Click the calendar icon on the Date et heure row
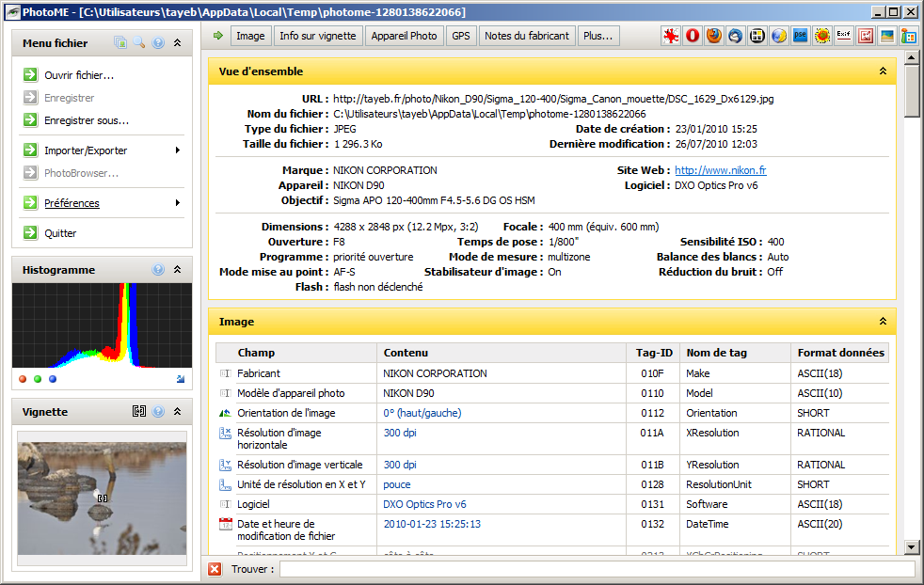The width and height of the screenshot is (924, 585). [225, 524]
